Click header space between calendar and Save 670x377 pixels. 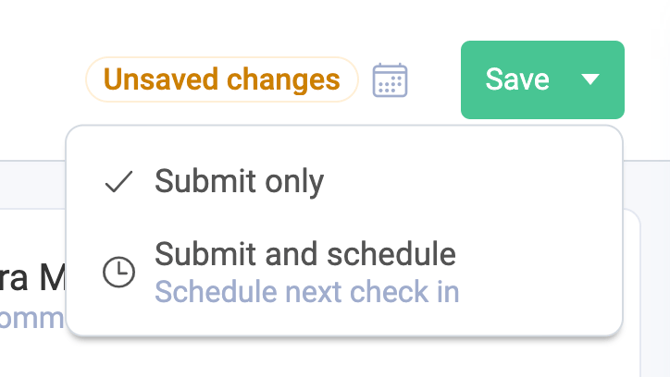[x=434, y=80]
